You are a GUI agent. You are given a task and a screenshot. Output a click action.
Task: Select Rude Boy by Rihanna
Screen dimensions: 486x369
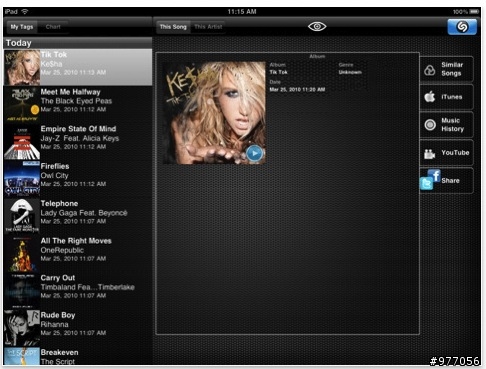78,328
